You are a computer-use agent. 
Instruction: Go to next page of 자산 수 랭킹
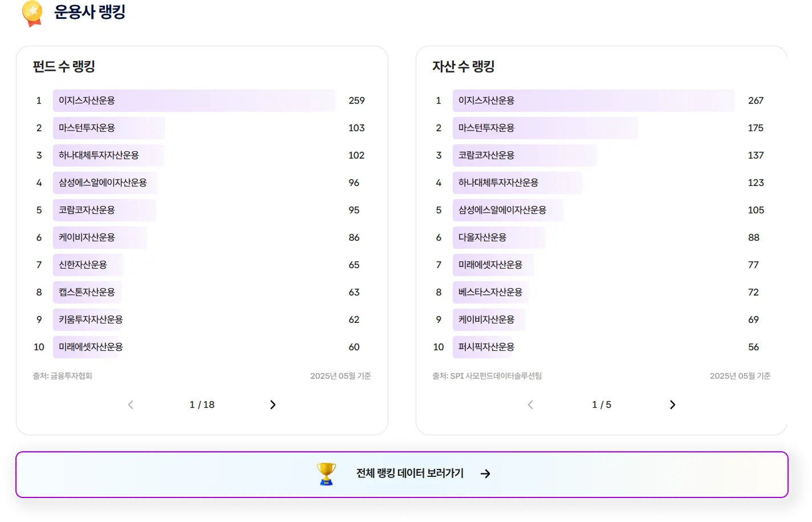[672, 404]
